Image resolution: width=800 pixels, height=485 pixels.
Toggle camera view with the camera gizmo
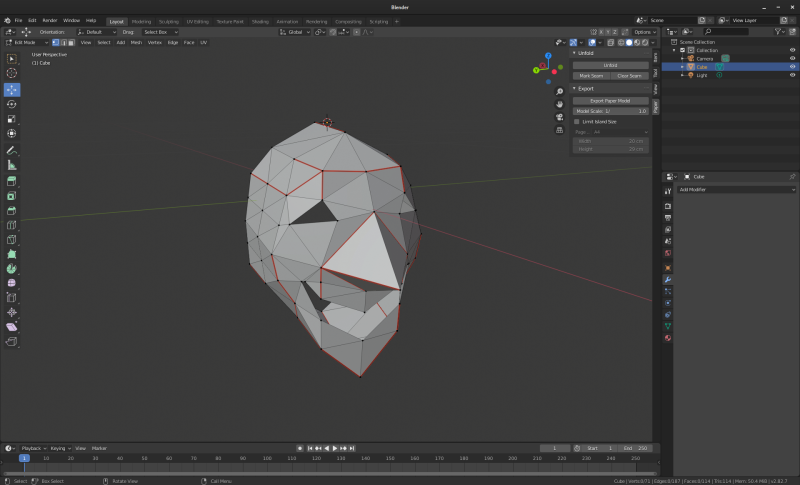coord(560,116)
